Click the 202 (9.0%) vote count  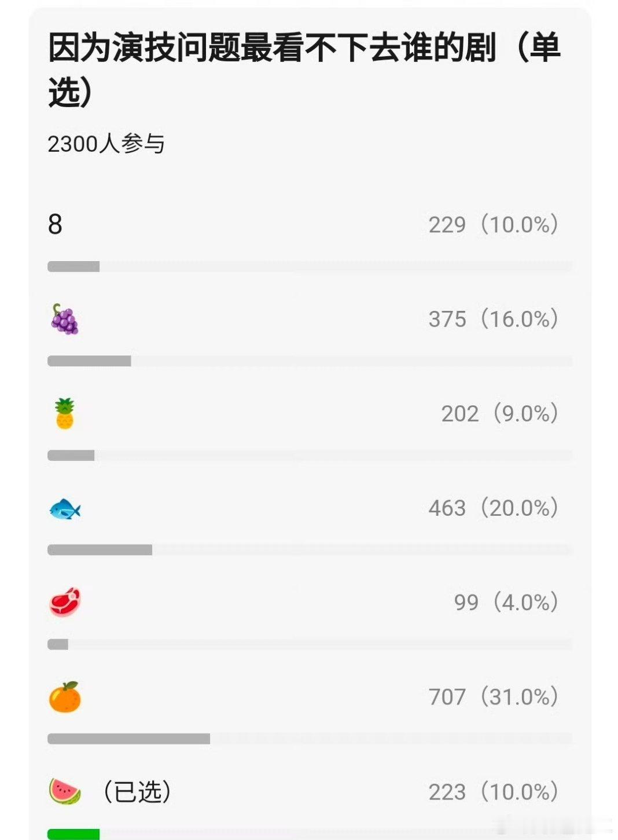[x=500, y=413]
